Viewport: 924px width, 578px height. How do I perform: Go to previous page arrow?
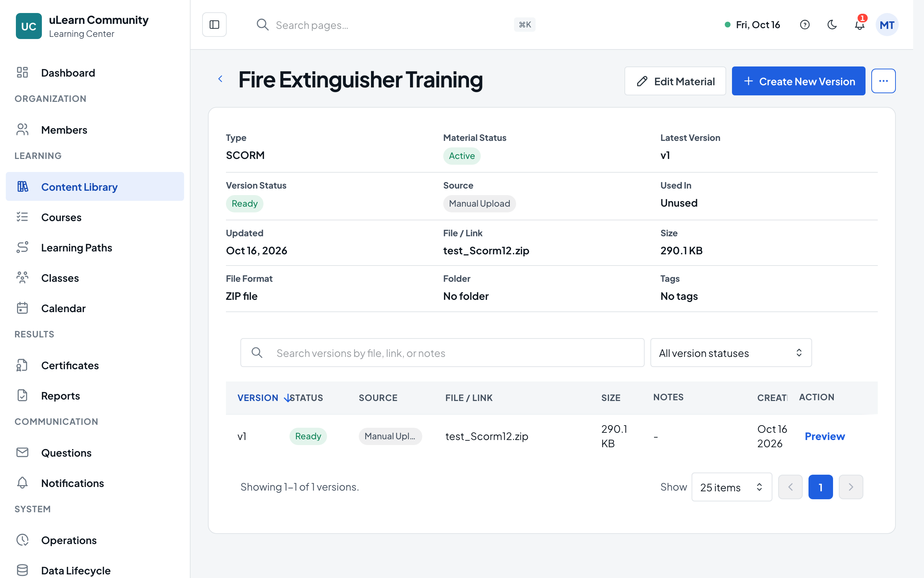click(x=790, y=487)
